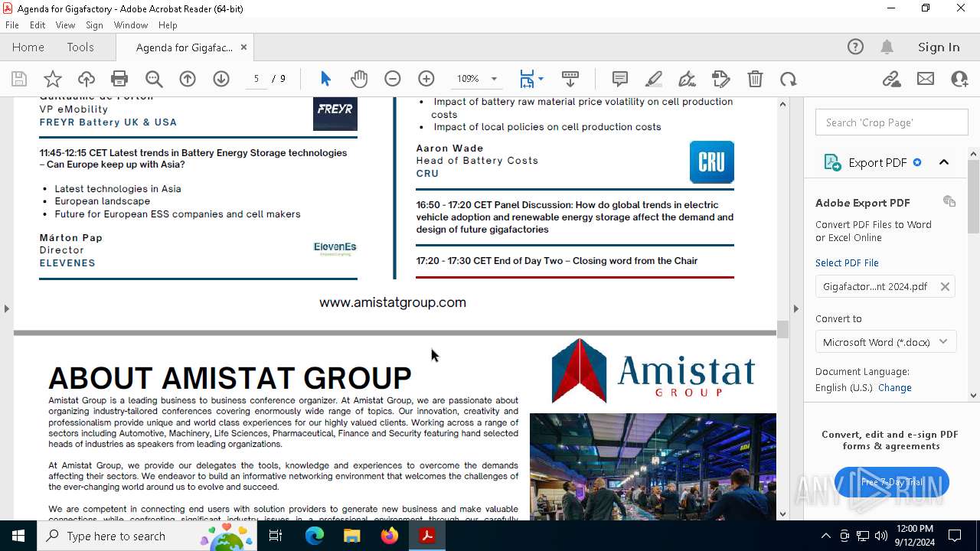Open the find text magnifier icon
Image resolution: width=980 pixels, height=551 pixels.
(x=154, y=79)
